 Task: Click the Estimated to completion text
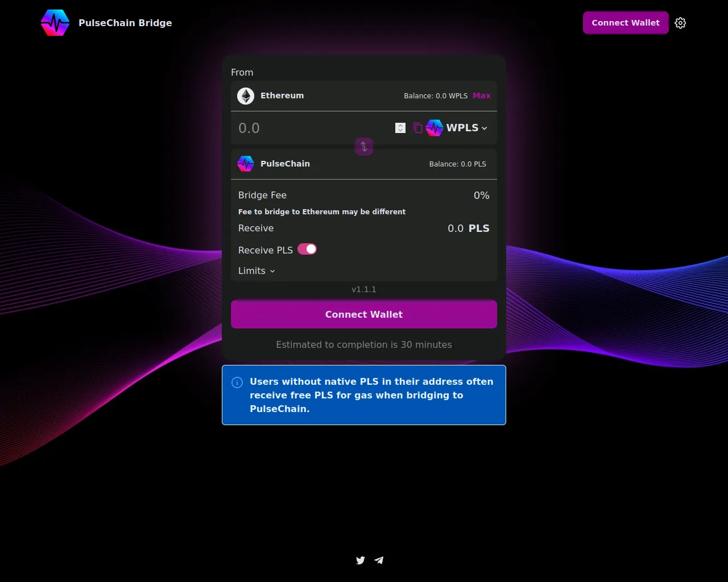coord(364,344)
